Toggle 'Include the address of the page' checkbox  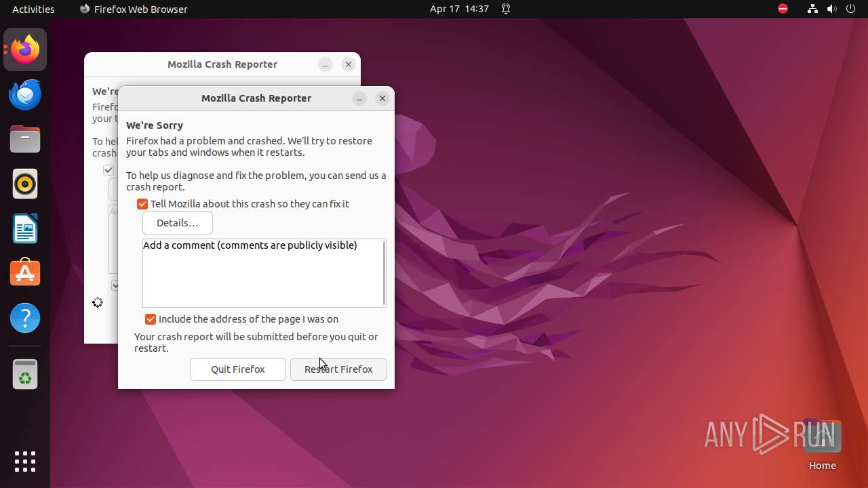151,319
